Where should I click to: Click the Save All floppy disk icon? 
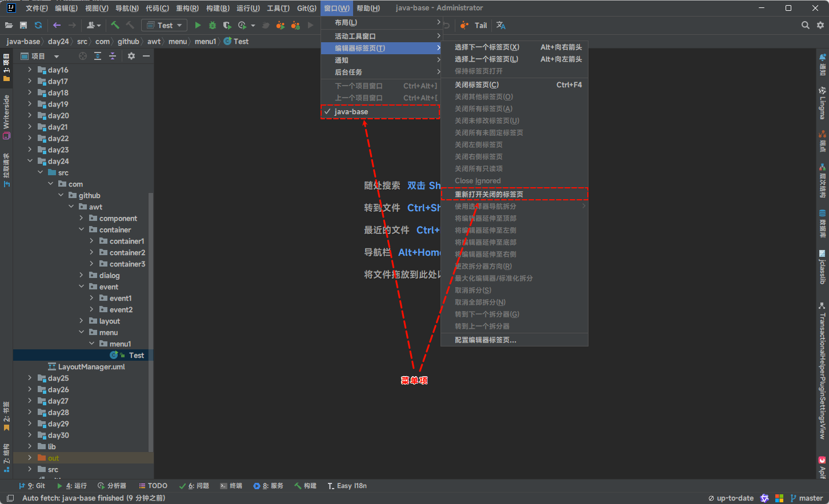[23, 25]
